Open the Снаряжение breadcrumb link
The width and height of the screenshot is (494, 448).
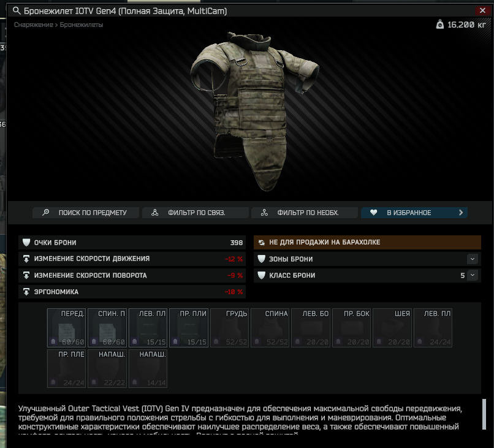(x=33, y=25)
